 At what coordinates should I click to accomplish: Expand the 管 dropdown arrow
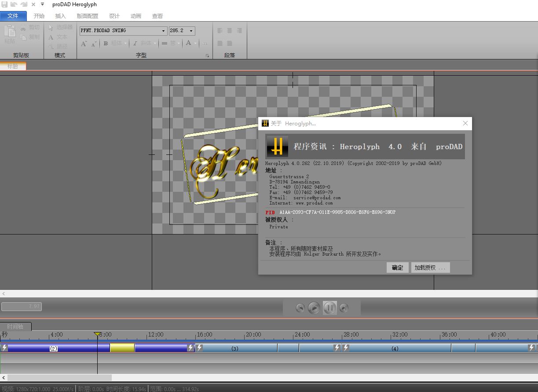[179, 43]
